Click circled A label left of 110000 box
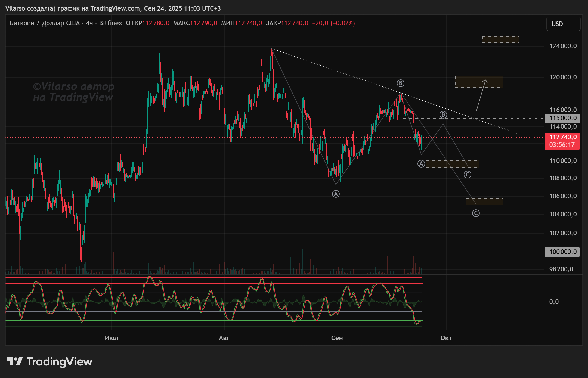 [421, 164]
